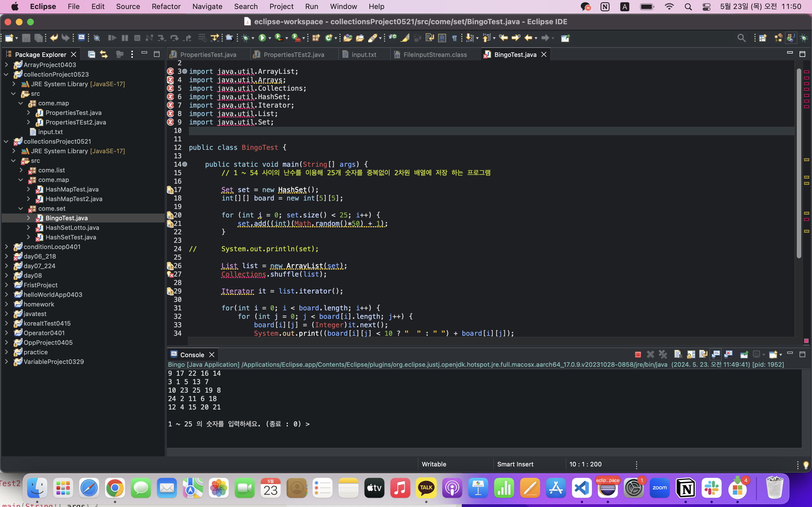Pin the console view
The width and height of the screenshot is (812, 507).
(744, 354)
